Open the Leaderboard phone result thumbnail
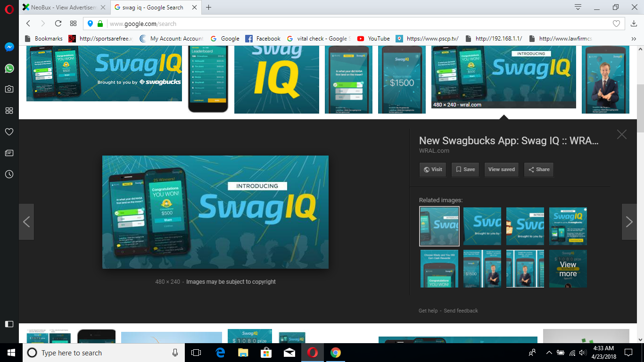 click(208, 79)
